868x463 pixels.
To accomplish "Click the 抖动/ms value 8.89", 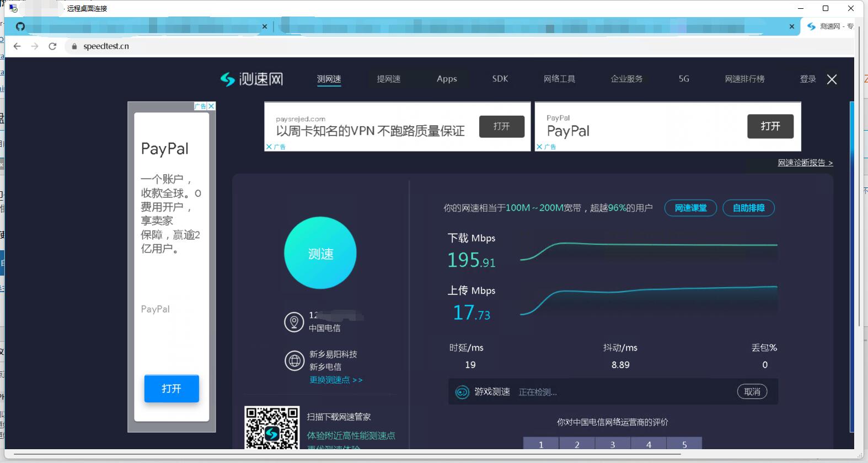I will click(x=620, y=365).
